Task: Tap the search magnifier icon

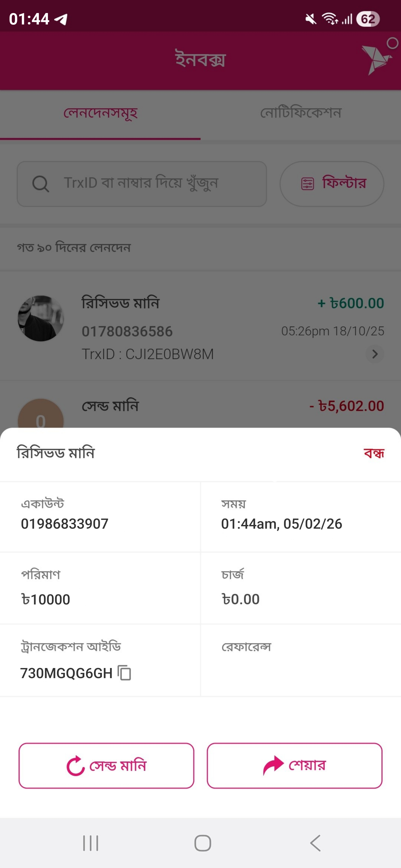Action: click(40, 184)
